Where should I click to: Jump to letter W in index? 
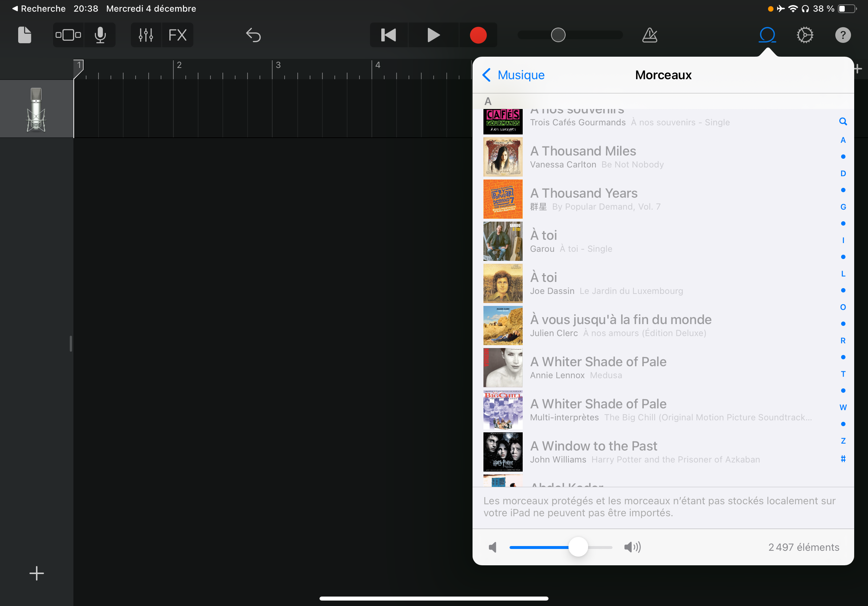pyautogui.click(x=843, y=407)
